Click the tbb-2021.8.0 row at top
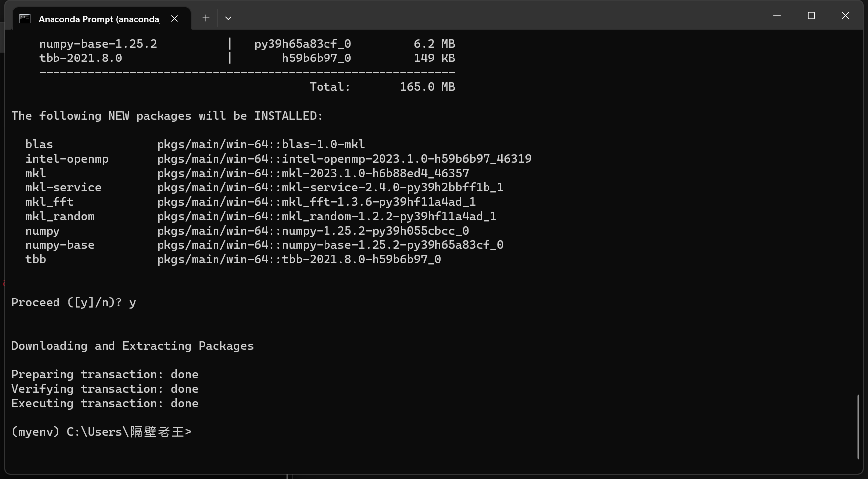Viewport: 868px width, 479px height. click(x=247, y=58)
